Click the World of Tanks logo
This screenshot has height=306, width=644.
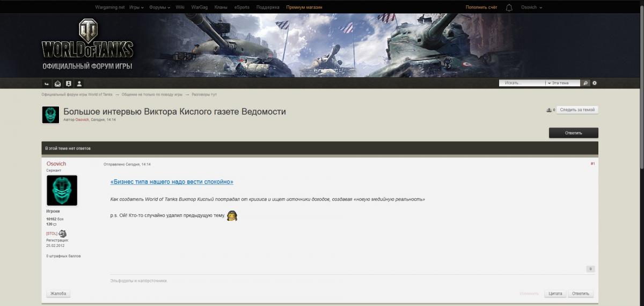(x=87, y=40)
